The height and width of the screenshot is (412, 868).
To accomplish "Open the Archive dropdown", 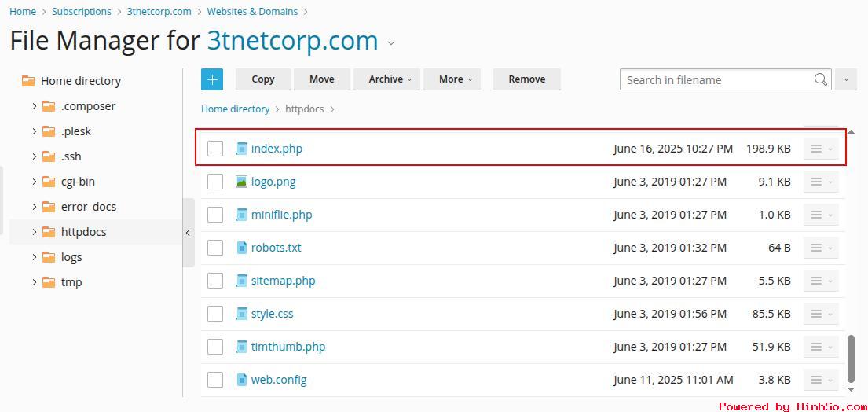I will [x=386, y=79].
